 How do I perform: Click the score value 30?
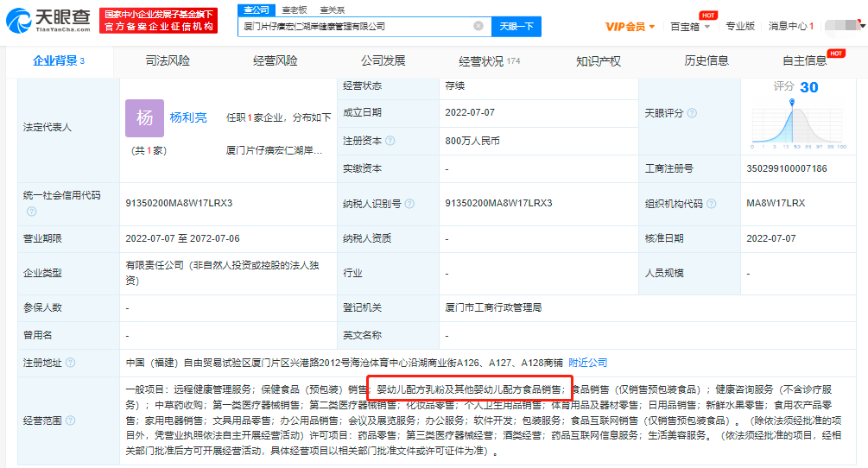pyautogui.click(x=808, y=87)
